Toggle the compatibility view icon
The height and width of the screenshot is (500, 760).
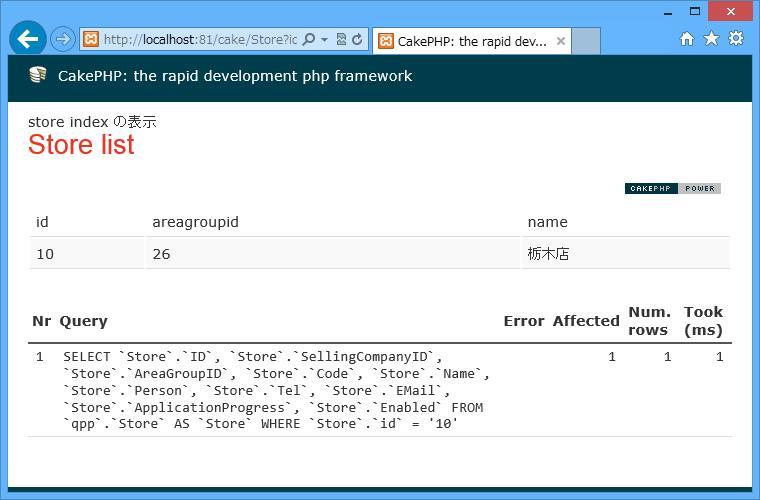pyautogui.click(x=341, y=40)
